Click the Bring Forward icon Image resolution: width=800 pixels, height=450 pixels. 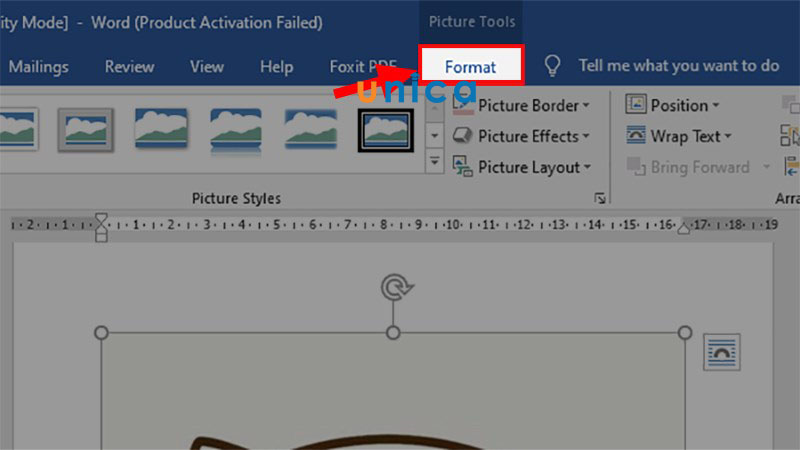click(636, 166)
